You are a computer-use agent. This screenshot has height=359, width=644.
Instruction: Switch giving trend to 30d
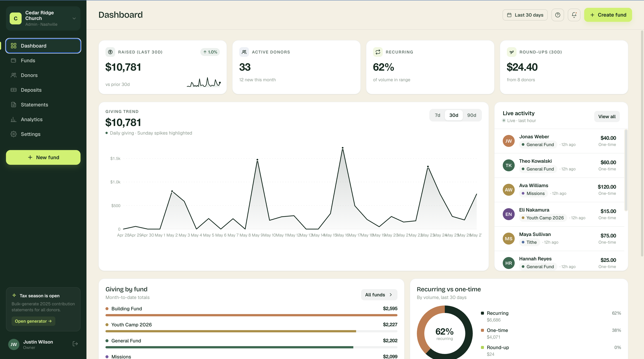(x=454, y=115)
